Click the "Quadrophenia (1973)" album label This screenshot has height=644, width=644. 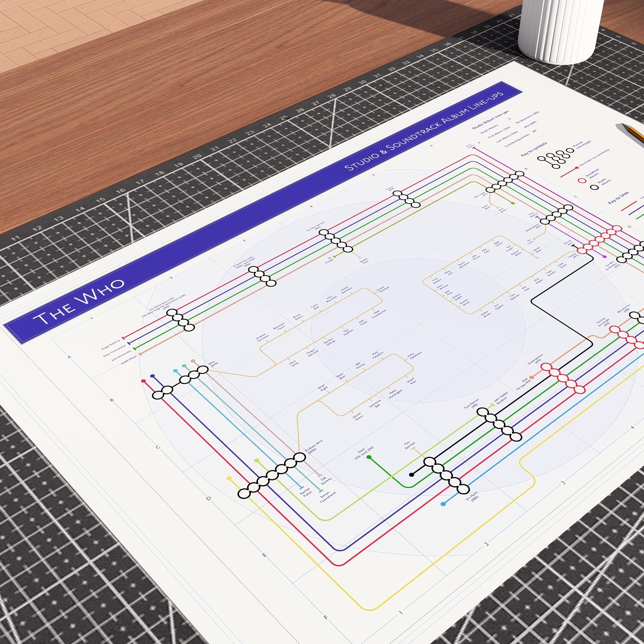(534, 227)
